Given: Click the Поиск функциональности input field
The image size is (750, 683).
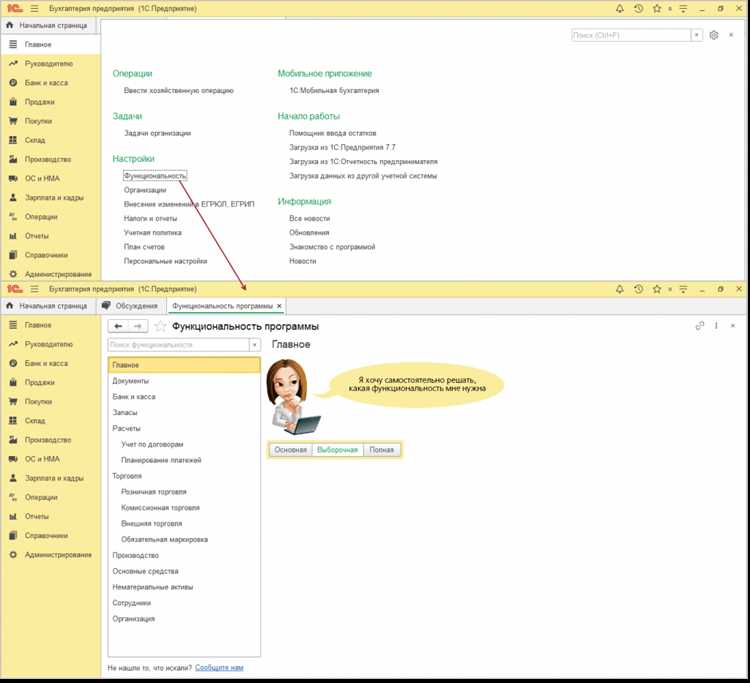Looking at the screenshot, I should (178, 344).
